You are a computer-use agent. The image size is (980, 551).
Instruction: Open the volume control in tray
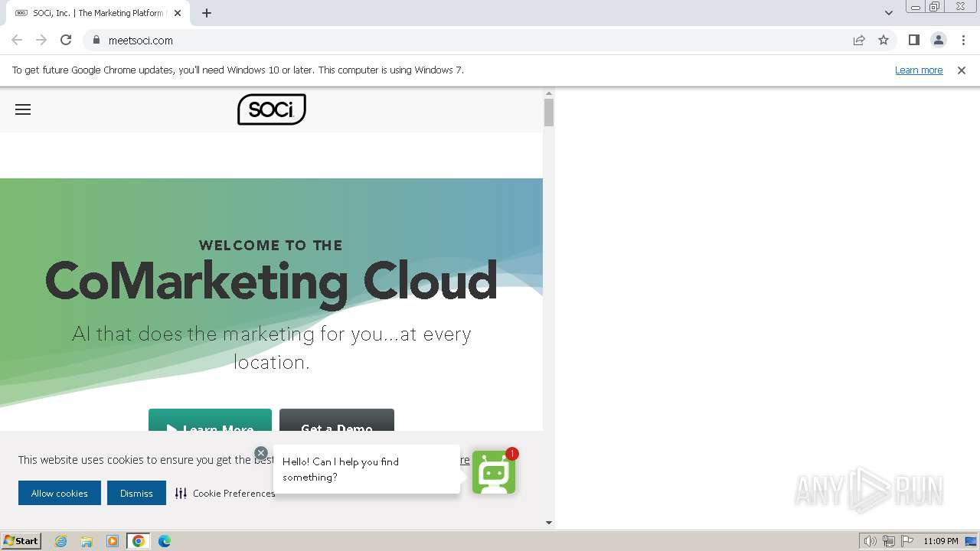(870, 541)
